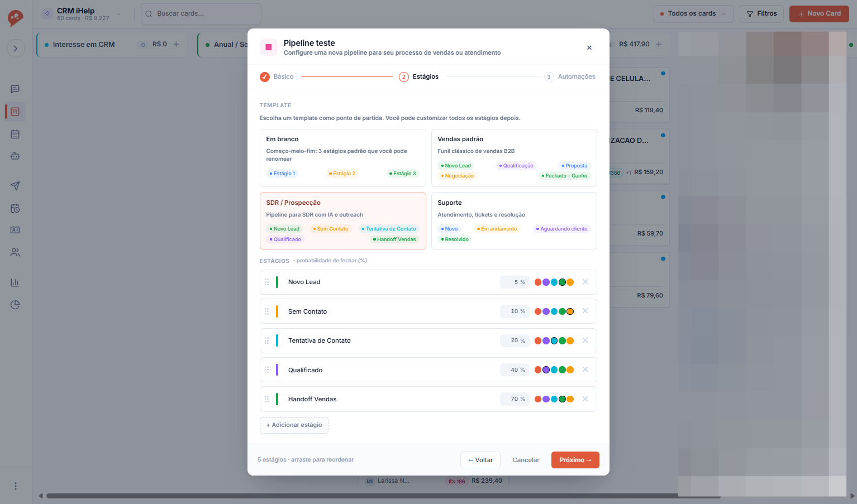Image resolution: width=857 pixels, height=504 pixels.
Task: Edit the 5 % probability for Novo Lead
Action: (515, 282)
